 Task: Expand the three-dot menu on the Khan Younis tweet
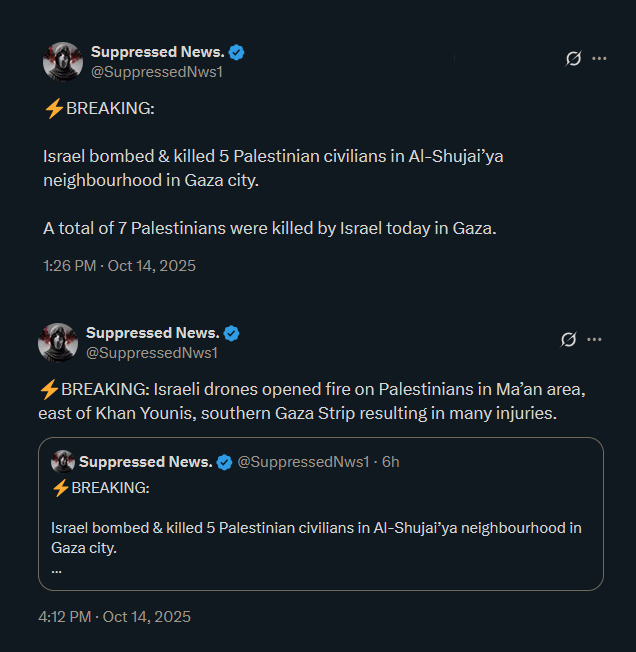point(594,339)
